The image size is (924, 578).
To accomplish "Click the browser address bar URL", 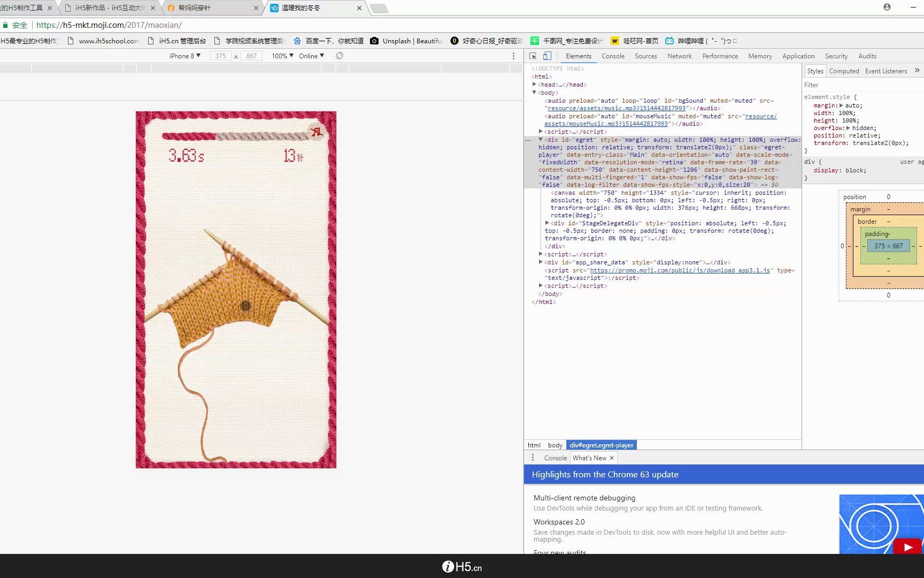I will tap(109, 25).
